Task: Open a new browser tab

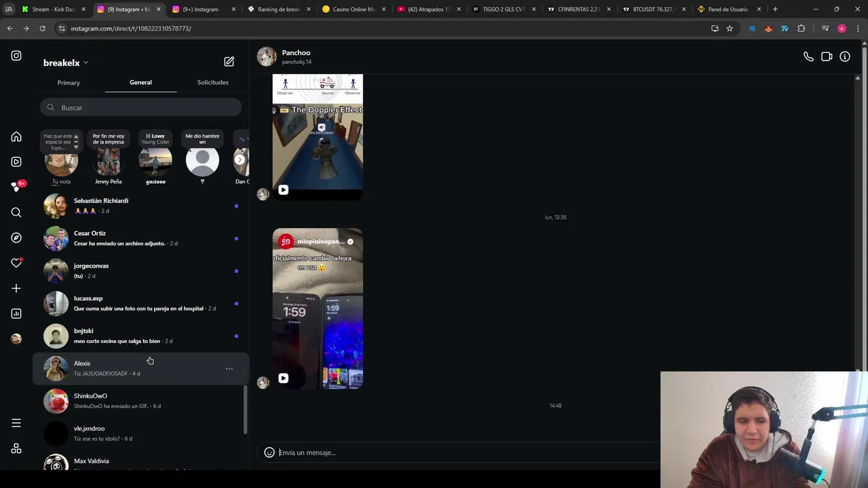Action: 775,9
